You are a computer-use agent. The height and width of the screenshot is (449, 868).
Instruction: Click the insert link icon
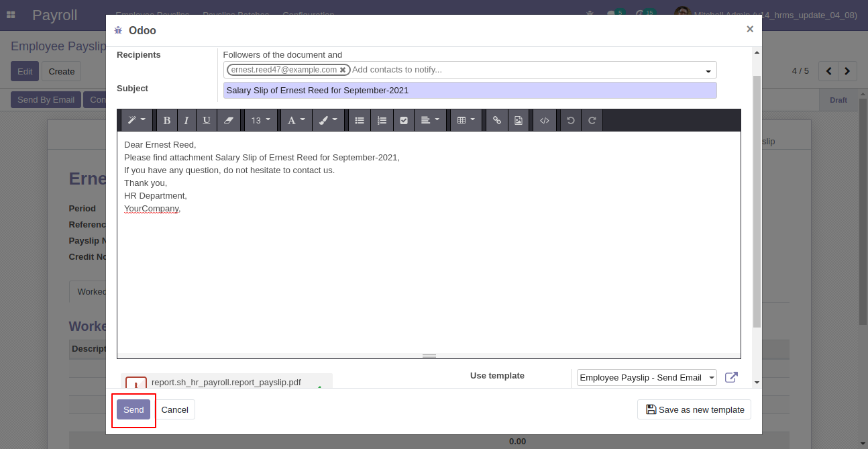coord(497,120)
